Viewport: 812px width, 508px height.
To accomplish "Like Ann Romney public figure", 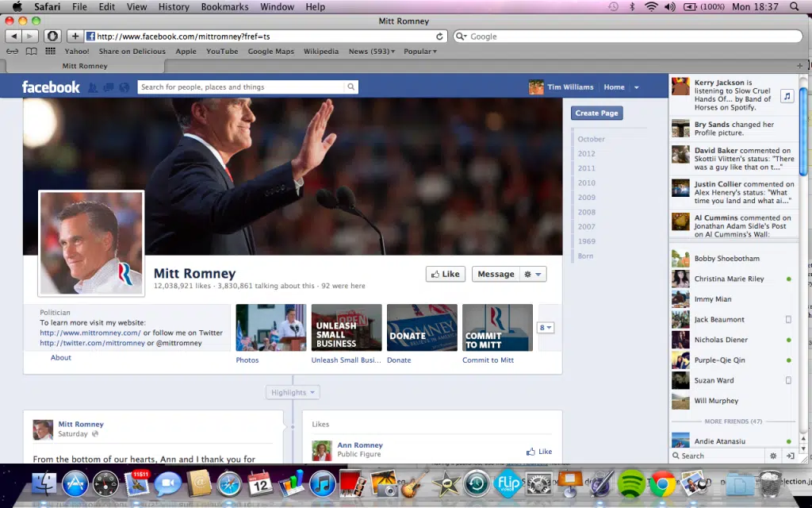I will coord(539,452).
